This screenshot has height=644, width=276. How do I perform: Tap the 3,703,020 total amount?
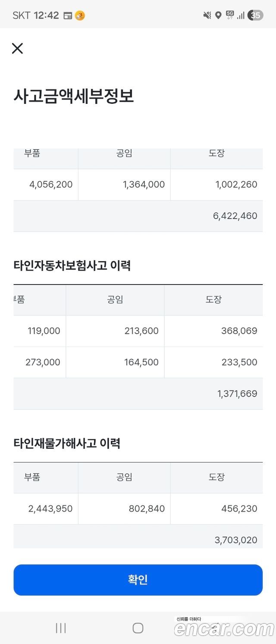pos(236,540)
